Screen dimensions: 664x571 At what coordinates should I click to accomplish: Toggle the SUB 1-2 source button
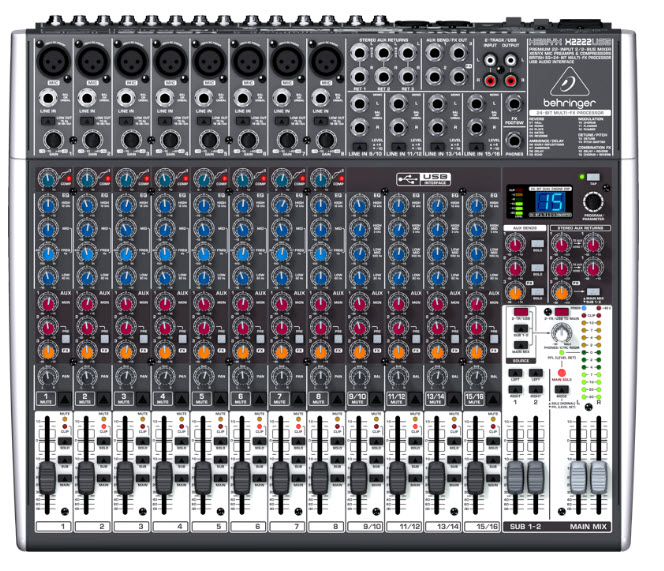[x=520, y=328]
